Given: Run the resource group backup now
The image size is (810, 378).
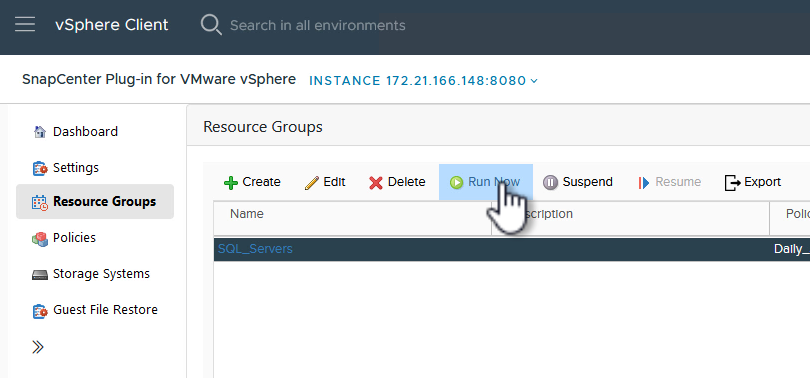Looking at the screenshot, I should tap(486, 182).
